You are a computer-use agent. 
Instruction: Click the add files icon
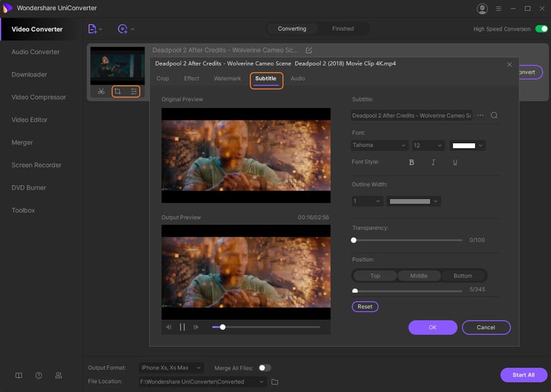[92, 29]
